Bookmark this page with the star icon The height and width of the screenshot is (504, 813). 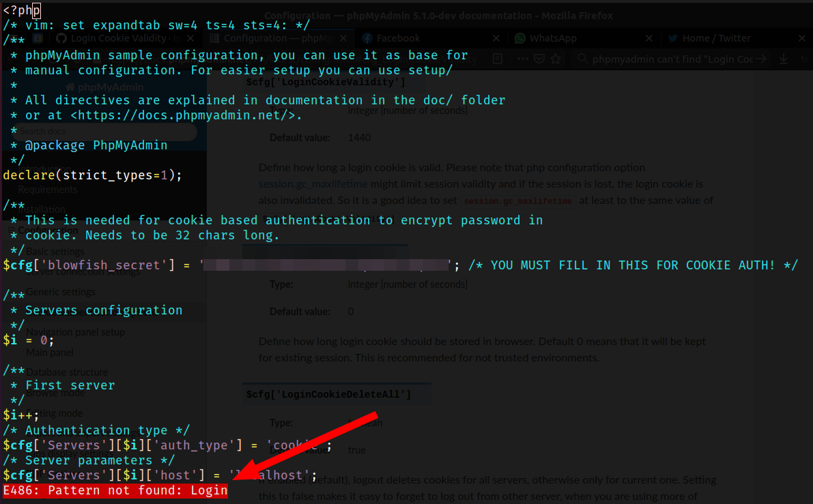[555, 59]
